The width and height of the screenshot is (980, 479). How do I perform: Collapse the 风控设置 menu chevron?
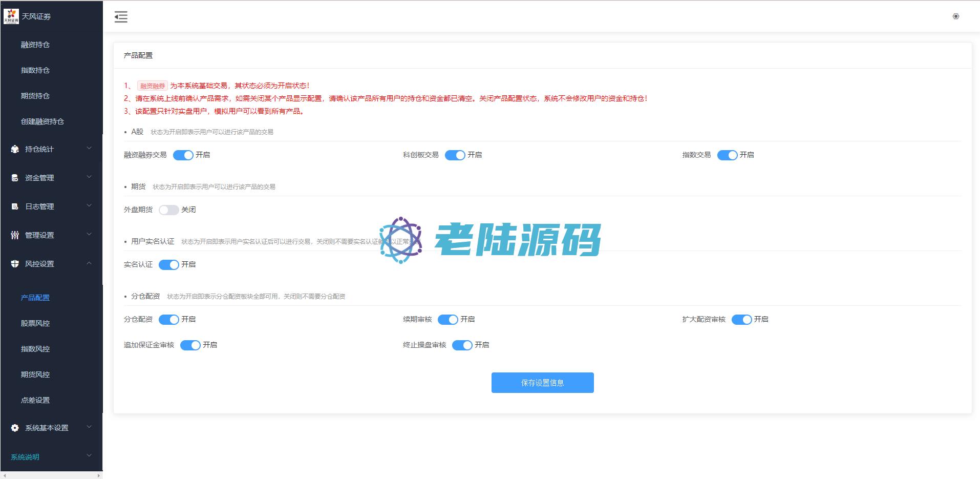(x=89, y=263)
